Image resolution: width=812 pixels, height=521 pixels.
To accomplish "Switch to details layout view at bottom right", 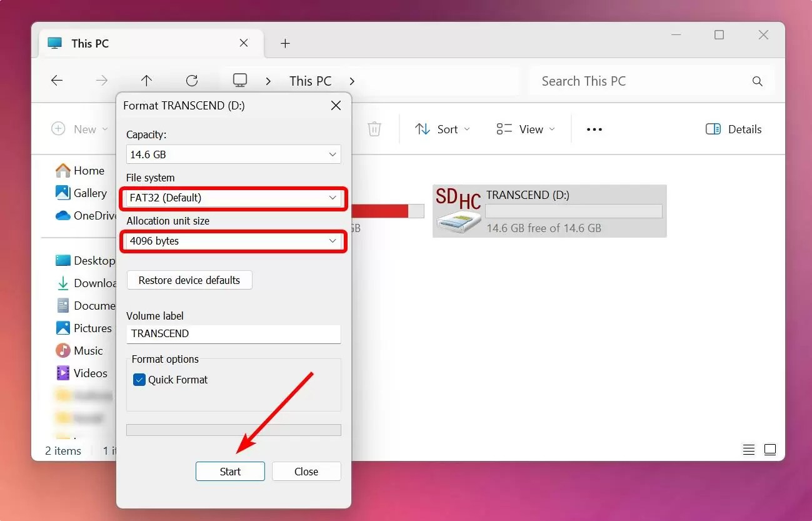I will pyautogui.click(x=748, y=449).
